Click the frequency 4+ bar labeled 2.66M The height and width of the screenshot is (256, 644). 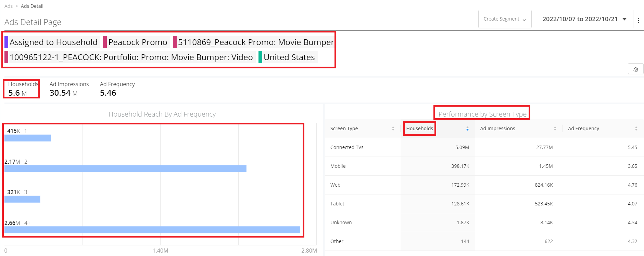[x=152, y=230]
